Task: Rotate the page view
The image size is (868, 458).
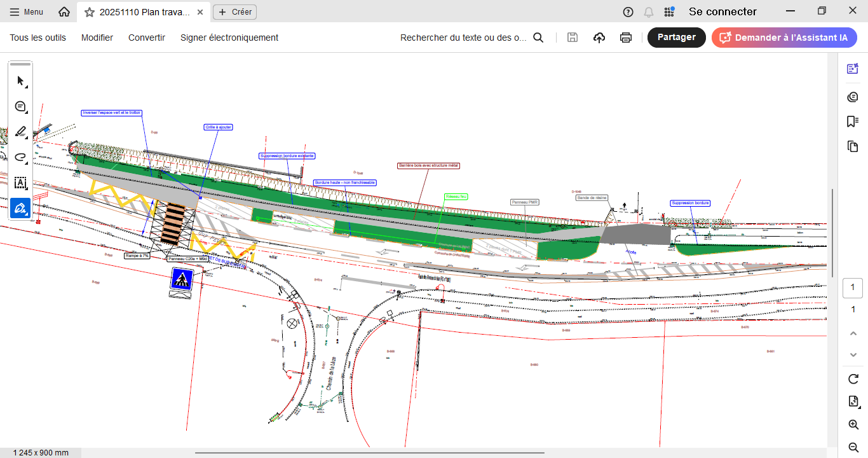Action: [x=853, y=379]
